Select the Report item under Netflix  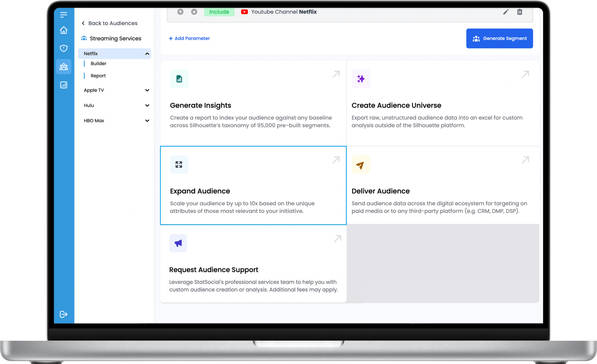98,75
